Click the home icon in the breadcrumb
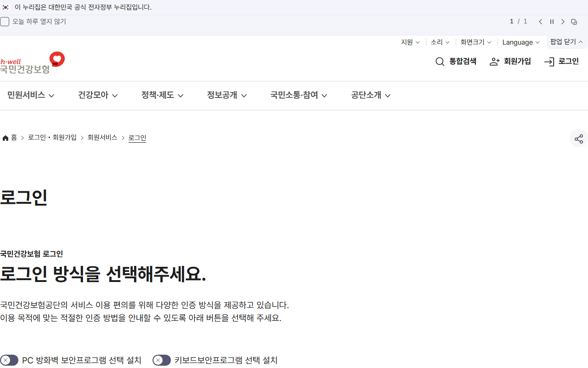The image size is (588, 368). [5, 137]
